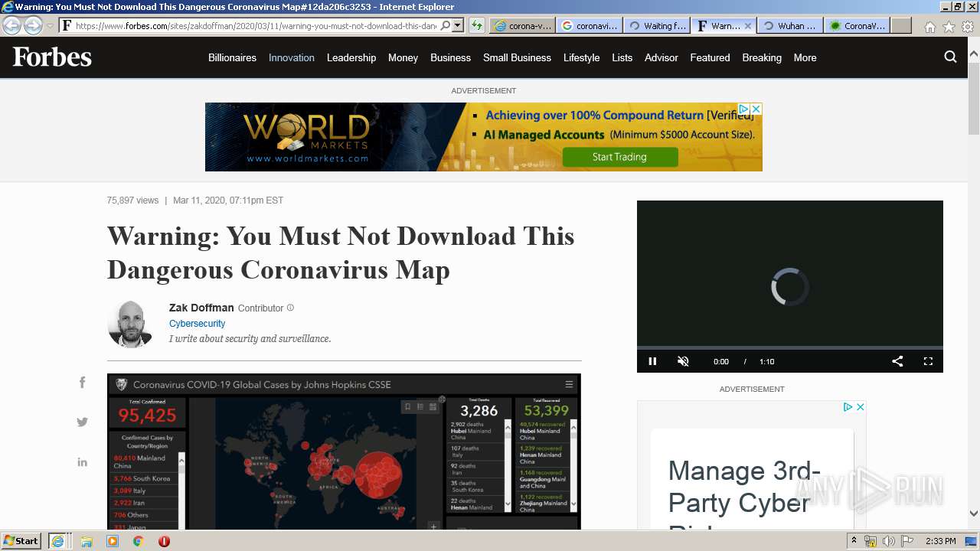Click the page vertical scrollbar thumb
Image resolution: width=980 pixels, height=551 pixels.
point(974,99)
